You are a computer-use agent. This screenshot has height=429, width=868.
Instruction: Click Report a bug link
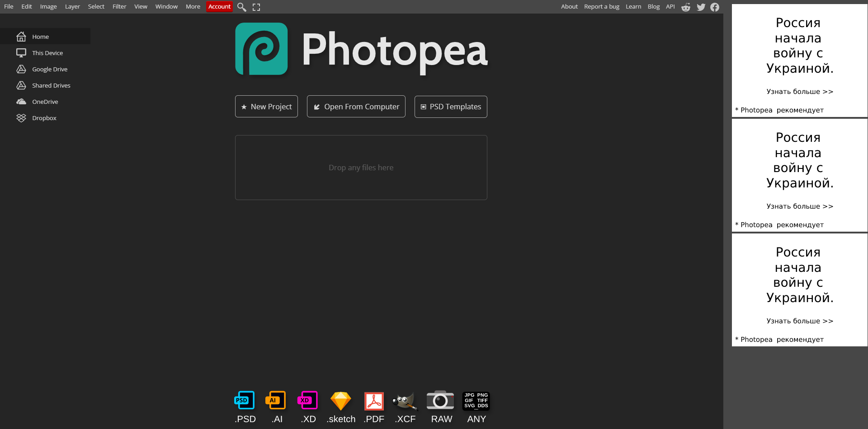tap(602, 7)
